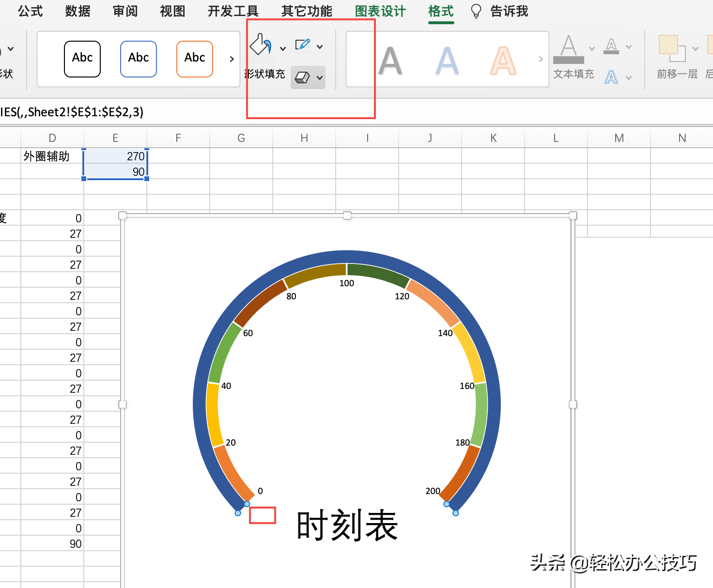
Task: Select the 图表设计 tab
Action: 380,11
